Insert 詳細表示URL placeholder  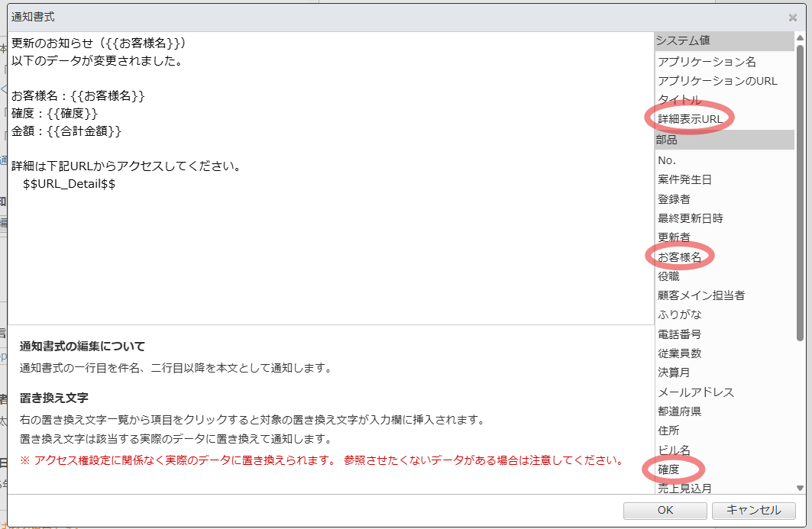690,119
